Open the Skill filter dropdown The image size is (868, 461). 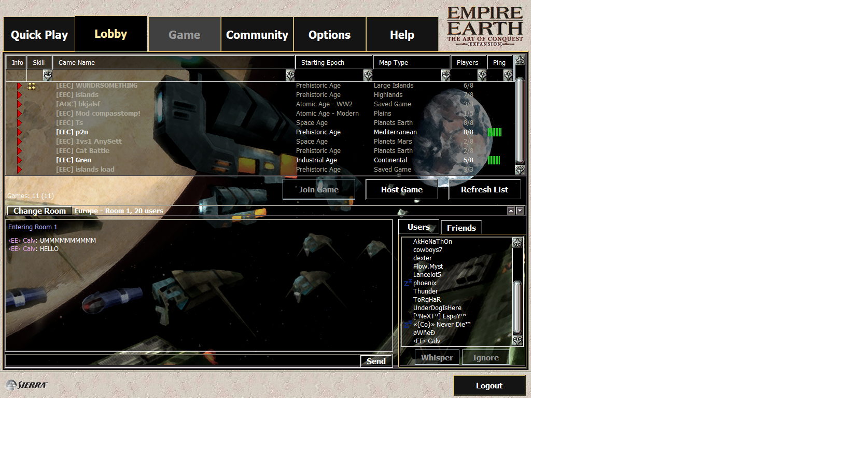pos(47,75)
